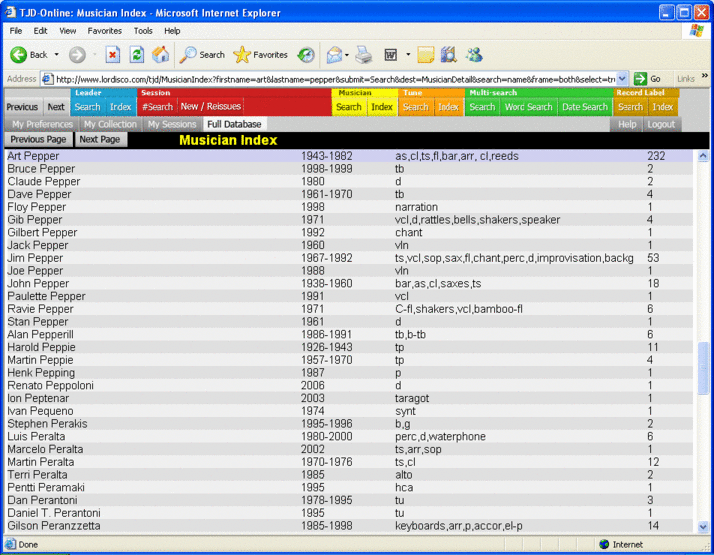
Task: Go to the Home page icon
Action: click(160, 55)
